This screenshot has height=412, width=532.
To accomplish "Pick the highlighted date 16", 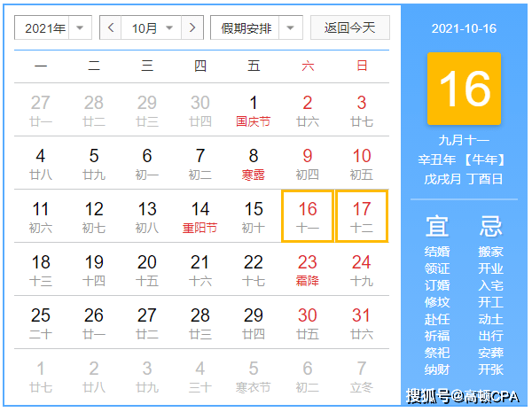I will click(x=308, y=216).
